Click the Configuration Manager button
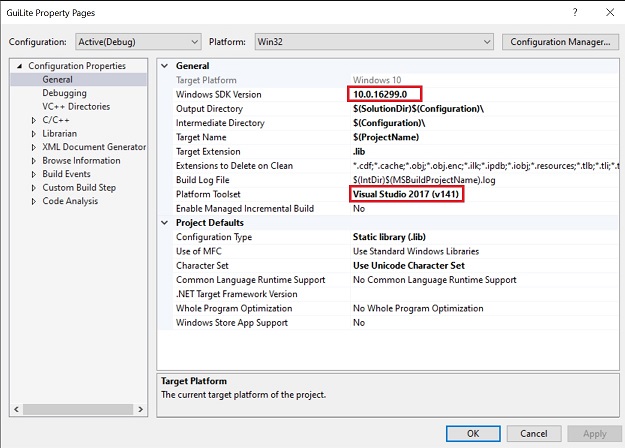 coord(559,42)
